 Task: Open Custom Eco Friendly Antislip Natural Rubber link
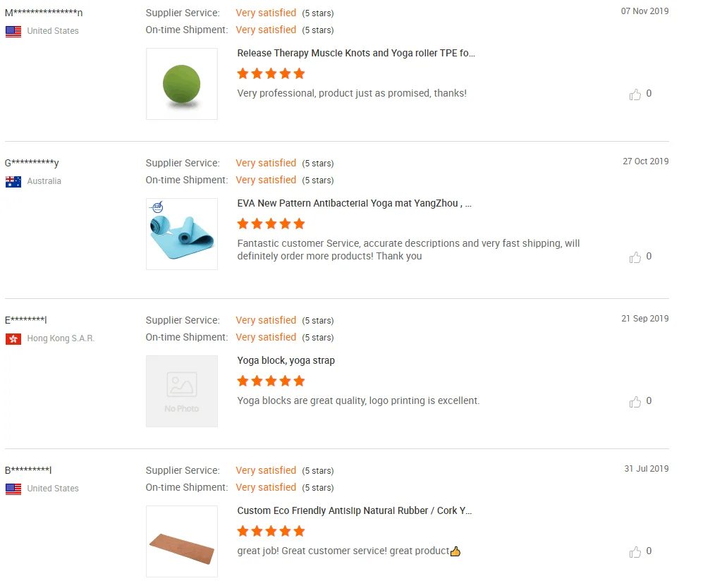pos(354,510)
